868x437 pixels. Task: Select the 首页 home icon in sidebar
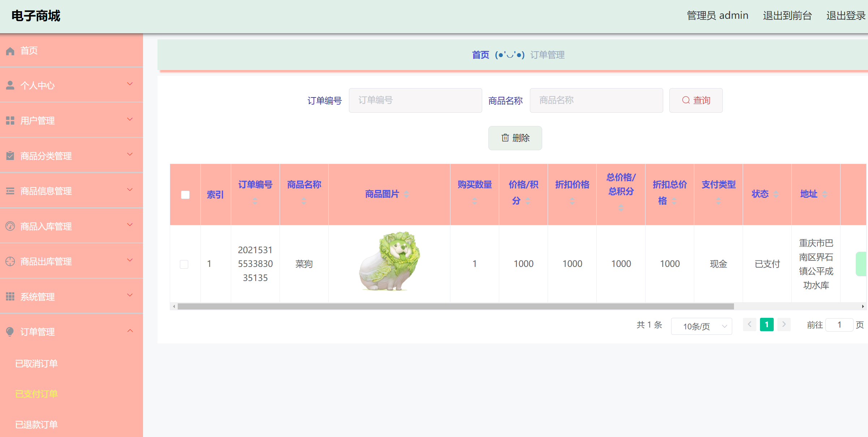pos(10,51)
